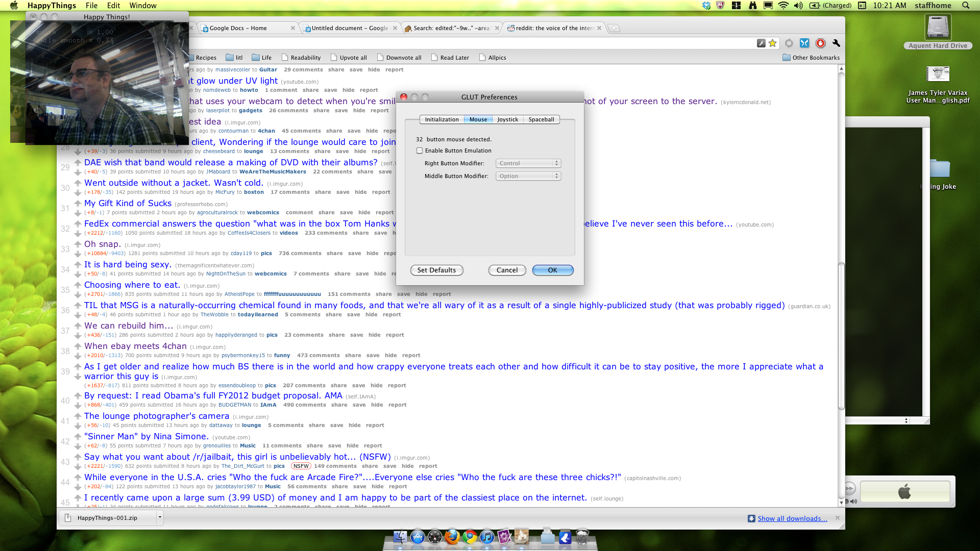Open Middle Button Modifier dropdown
980x551 pixels.
pos(528,176)
